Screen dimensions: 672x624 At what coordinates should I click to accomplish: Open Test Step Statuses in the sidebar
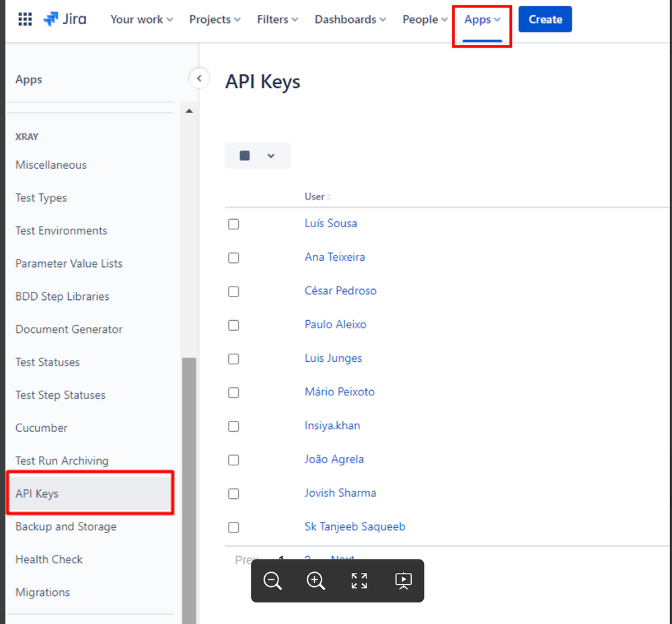61,395
